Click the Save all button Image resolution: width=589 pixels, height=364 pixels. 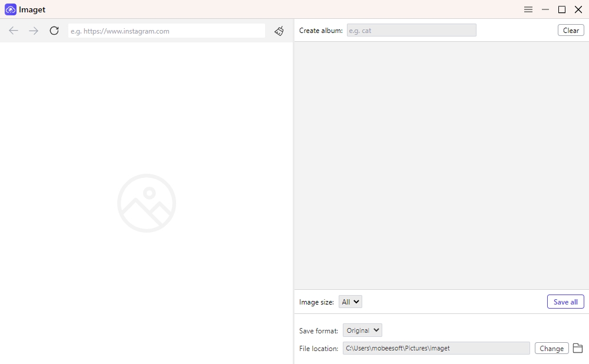pyautogui.click(x=565, y=302)
